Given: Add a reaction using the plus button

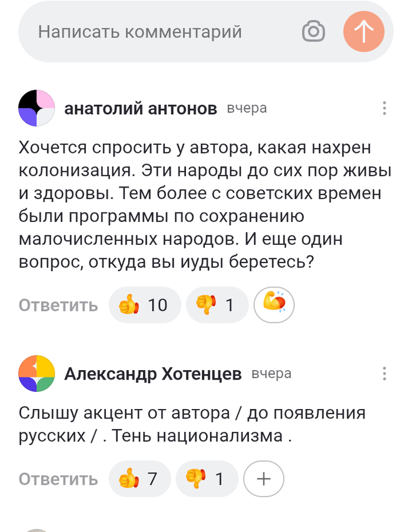Looking at the screenshot, I should tap(263, 479).
